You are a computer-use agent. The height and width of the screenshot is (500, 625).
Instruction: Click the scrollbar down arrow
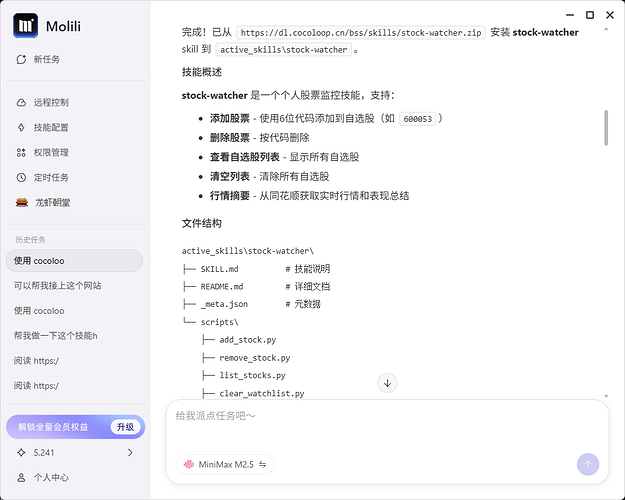pos(606,396)
